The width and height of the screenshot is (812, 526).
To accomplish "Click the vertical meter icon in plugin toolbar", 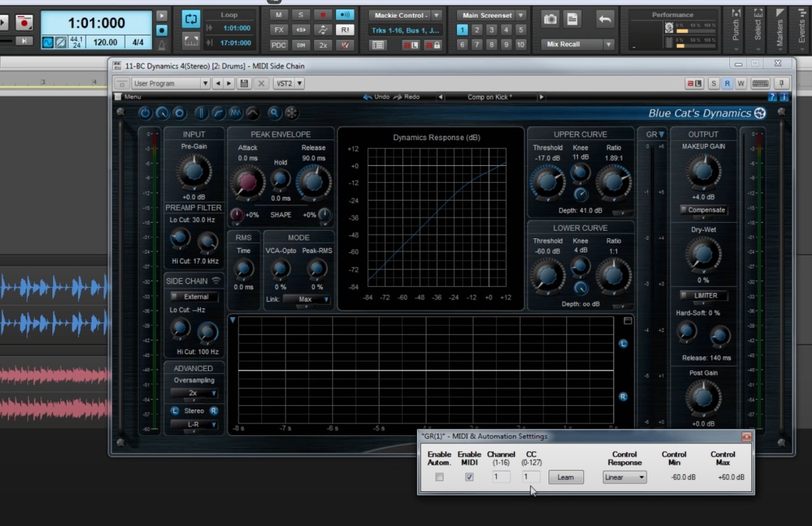I will 200,113.
